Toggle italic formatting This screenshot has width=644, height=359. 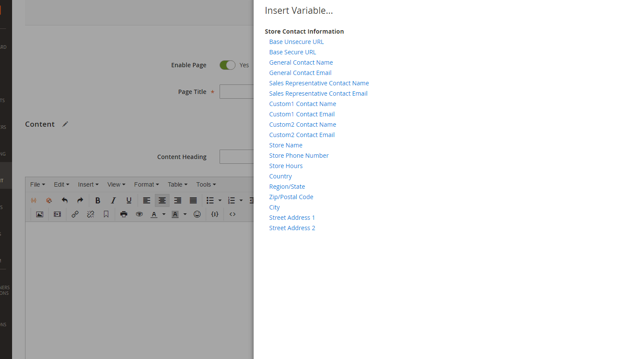[113, 200]
